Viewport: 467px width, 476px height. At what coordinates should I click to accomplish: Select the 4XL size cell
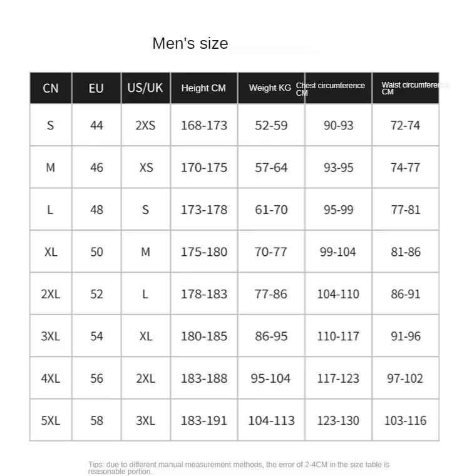click(51, 378)
